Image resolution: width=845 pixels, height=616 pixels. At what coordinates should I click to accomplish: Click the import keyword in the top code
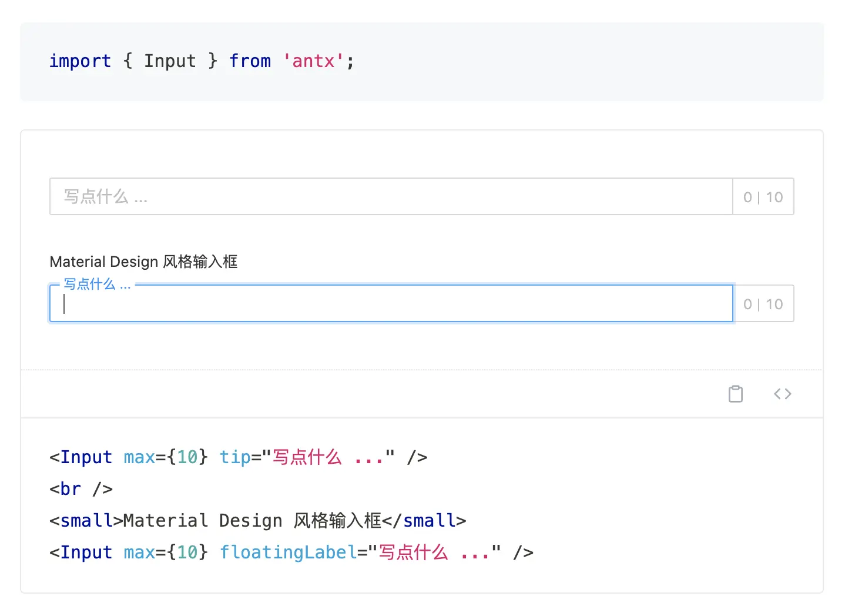tap(80, 61)
